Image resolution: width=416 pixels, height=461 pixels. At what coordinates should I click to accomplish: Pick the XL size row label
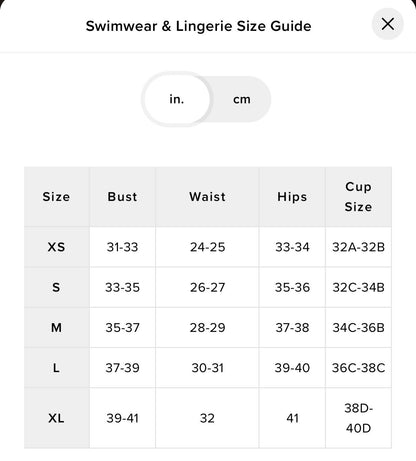tap(56, 418)
